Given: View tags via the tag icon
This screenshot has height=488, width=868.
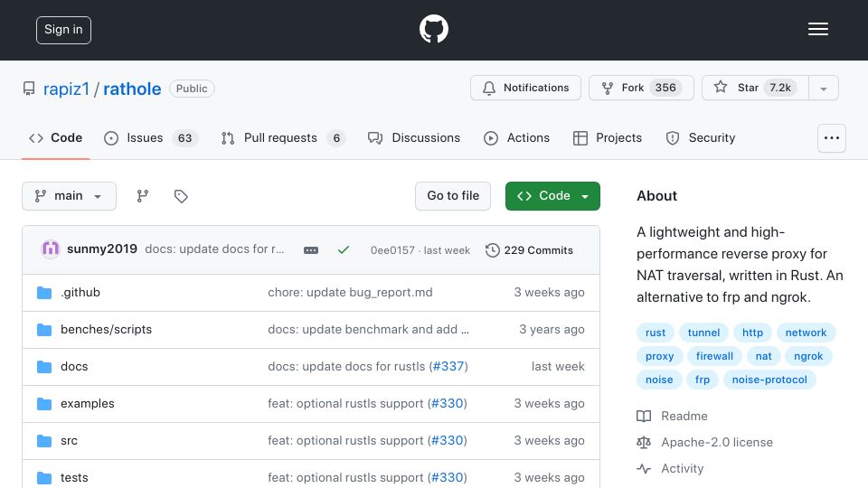Looking at the screenshot, I should 181,196.
